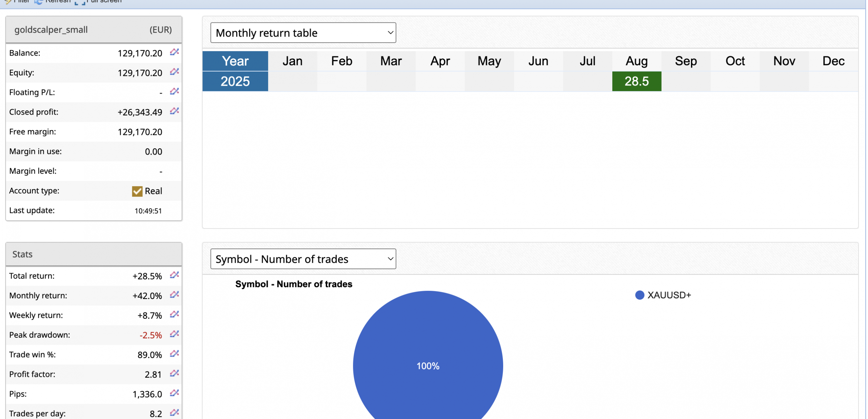Image resolution: width=868 pixels, height=419 pixels.
Task: Click the Real account type checkmark
Action: coord(137,191)
